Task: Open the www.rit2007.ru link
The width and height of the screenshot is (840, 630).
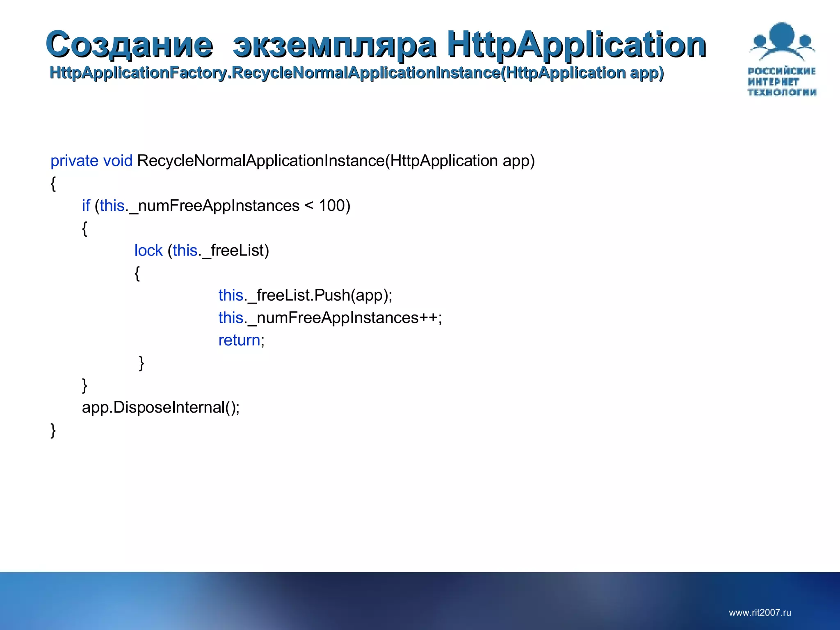Action: [x=760, y=613]
